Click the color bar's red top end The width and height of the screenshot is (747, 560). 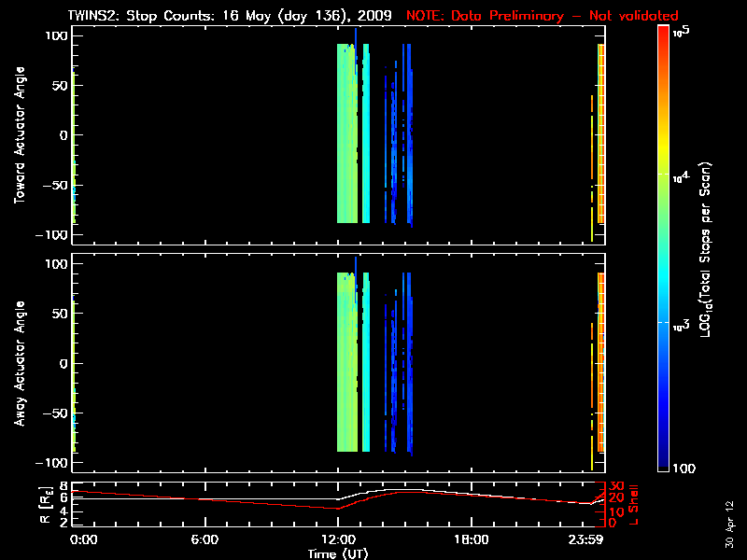tap(663, 30)
